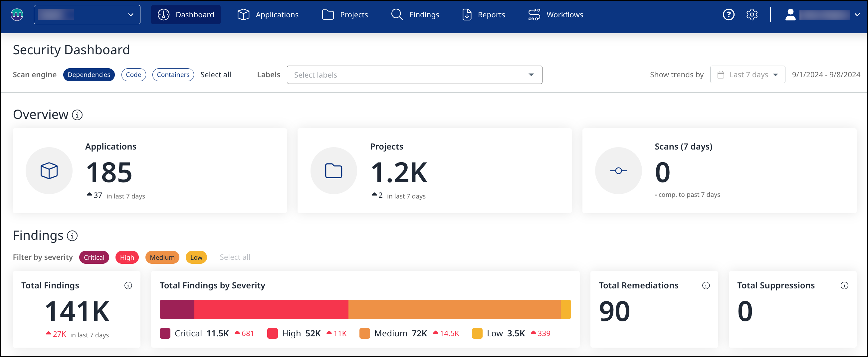The image size is (868, 357).
Task: Open the help question mark icon
Action: (728, 15)
